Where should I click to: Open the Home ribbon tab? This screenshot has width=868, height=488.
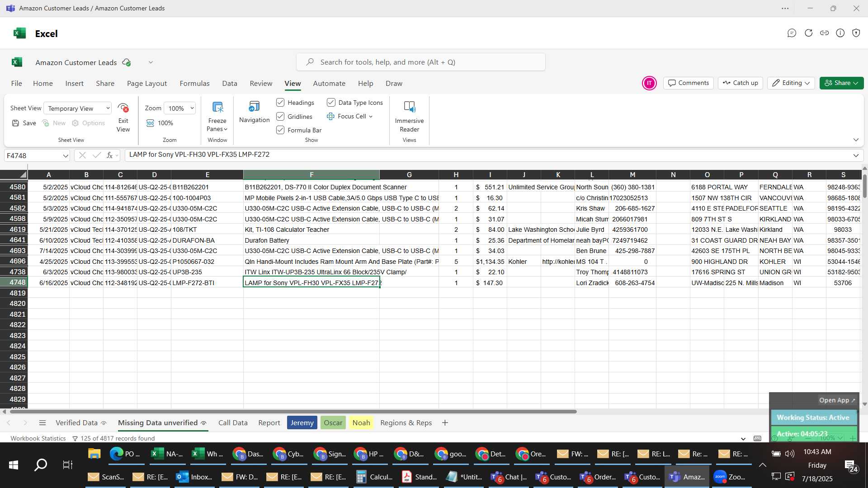point(43,84)
